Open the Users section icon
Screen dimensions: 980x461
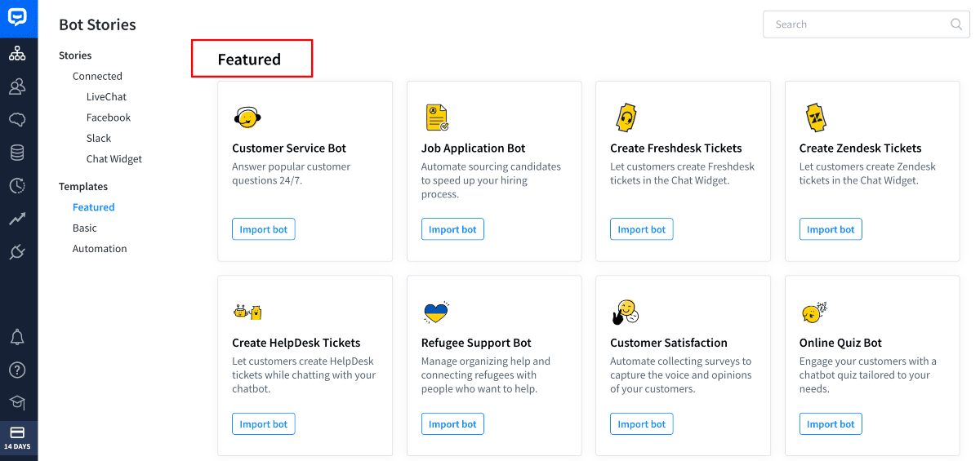click(17, 86)
